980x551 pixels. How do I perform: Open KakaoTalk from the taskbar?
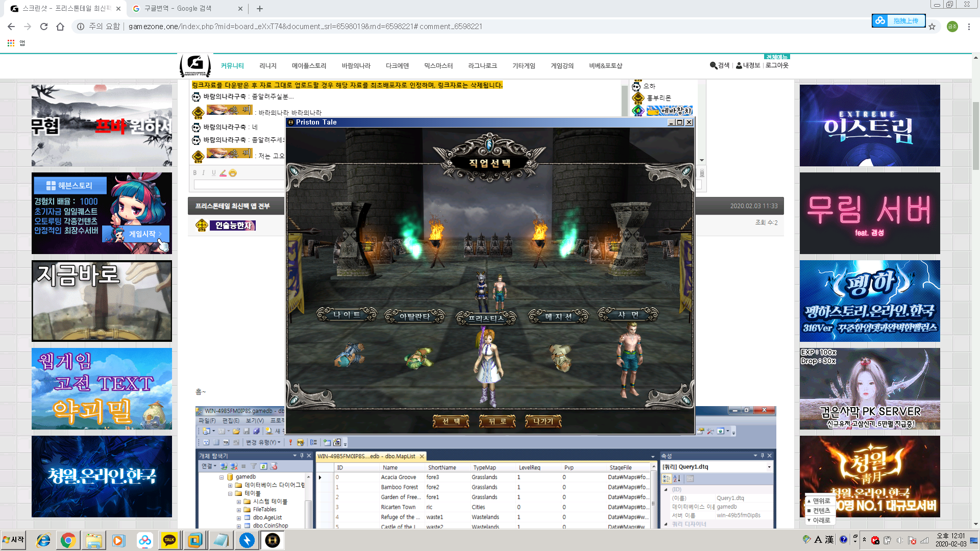169,540
